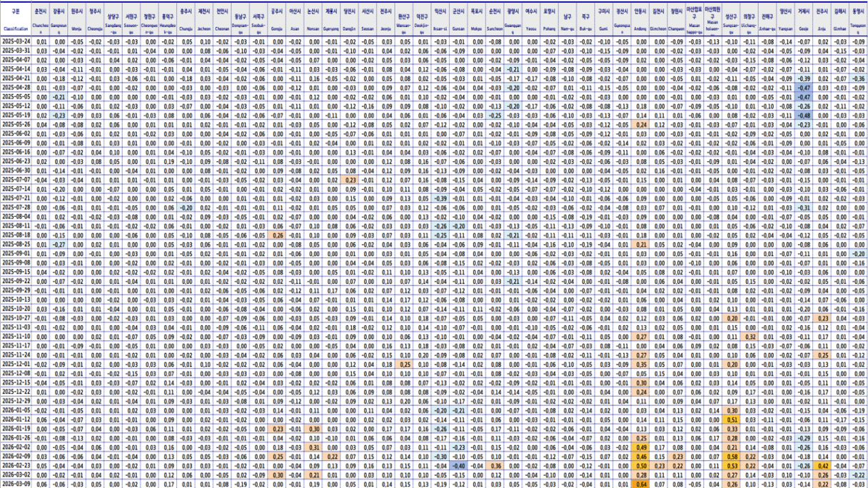
Task: Select the Gimcheon column header
Action: coord(658,20)
